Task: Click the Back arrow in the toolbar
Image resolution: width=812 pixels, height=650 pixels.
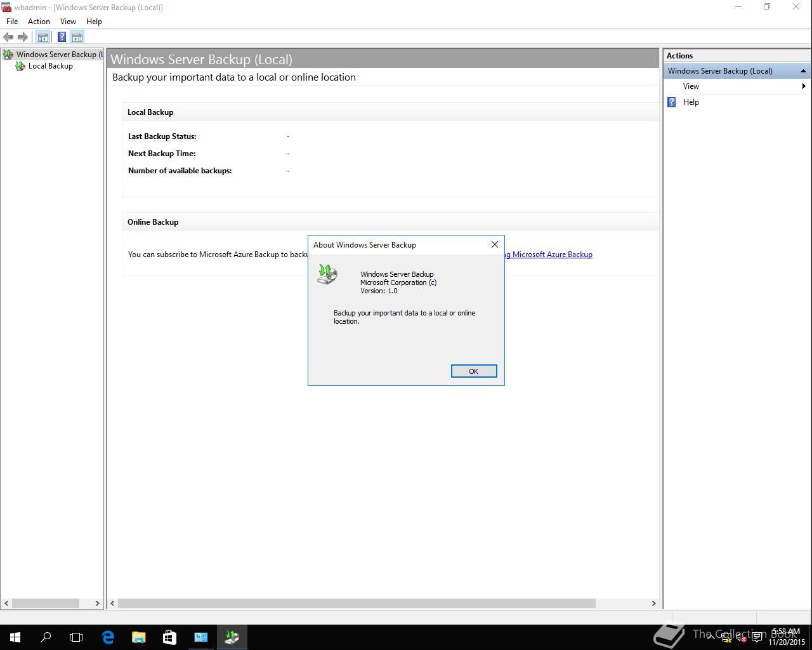Action: (8, 37)
